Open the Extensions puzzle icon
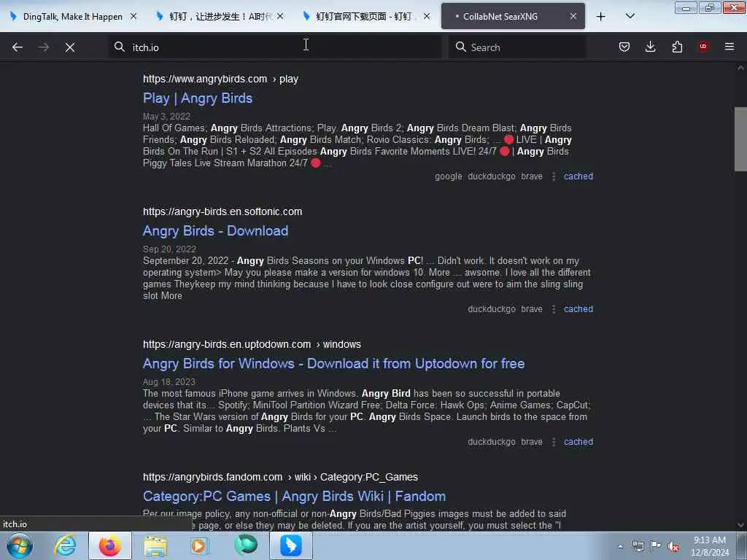This screenshot has height=560, width=747. click(x=677, y=47)
